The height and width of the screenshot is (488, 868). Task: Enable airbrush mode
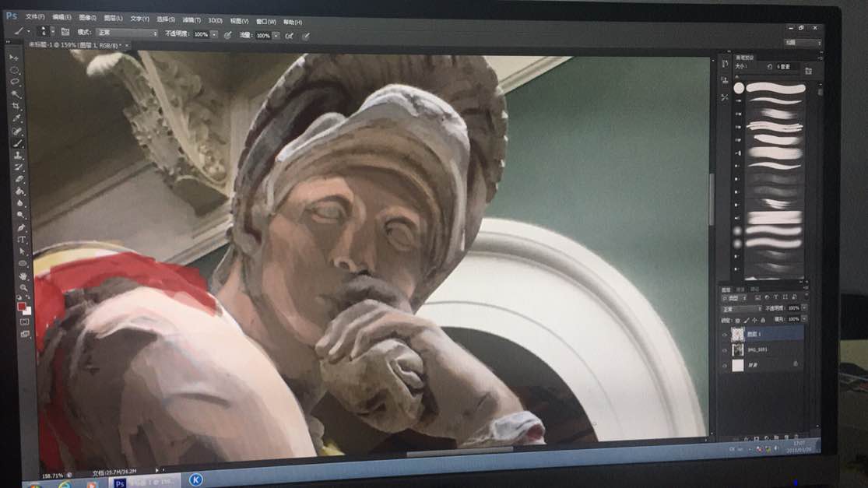tap(289, 36)
